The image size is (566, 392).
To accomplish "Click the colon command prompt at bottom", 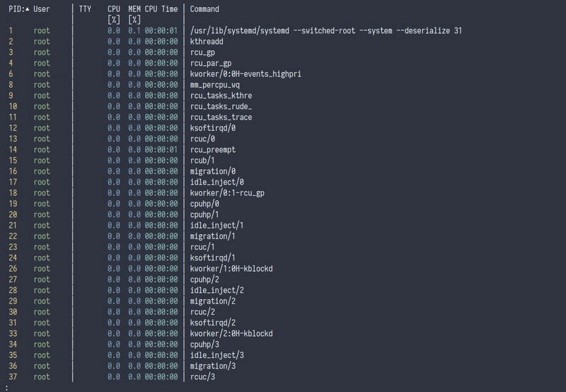I will click(x=6, y=388).
